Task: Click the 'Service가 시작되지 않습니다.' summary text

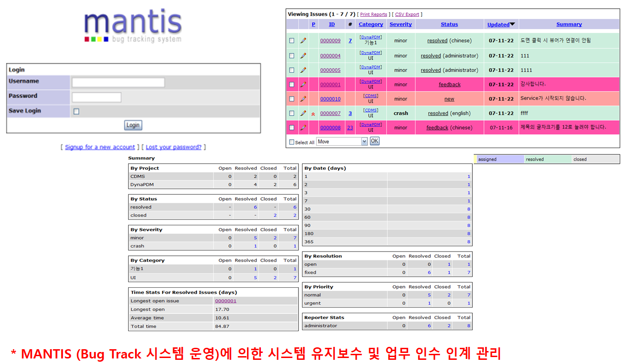Action: [x=553, y=99]
